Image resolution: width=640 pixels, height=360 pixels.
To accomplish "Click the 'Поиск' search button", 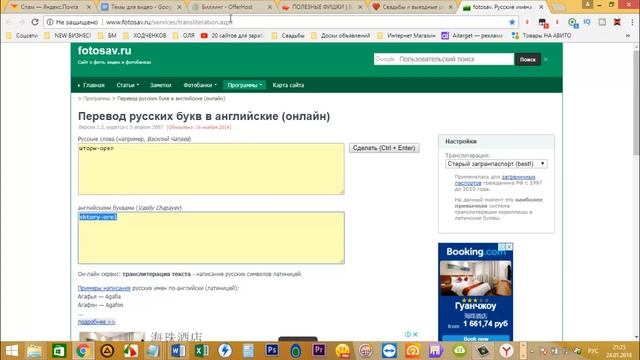I will point(527,59).
